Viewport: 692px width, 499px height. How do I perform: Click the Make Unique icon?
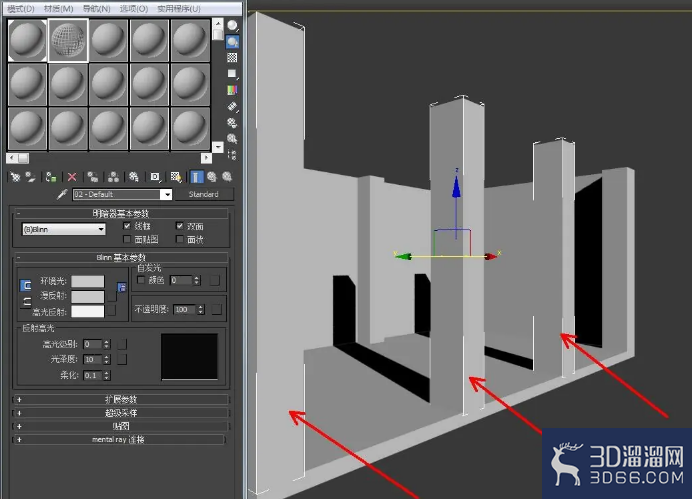coord(113,177)
